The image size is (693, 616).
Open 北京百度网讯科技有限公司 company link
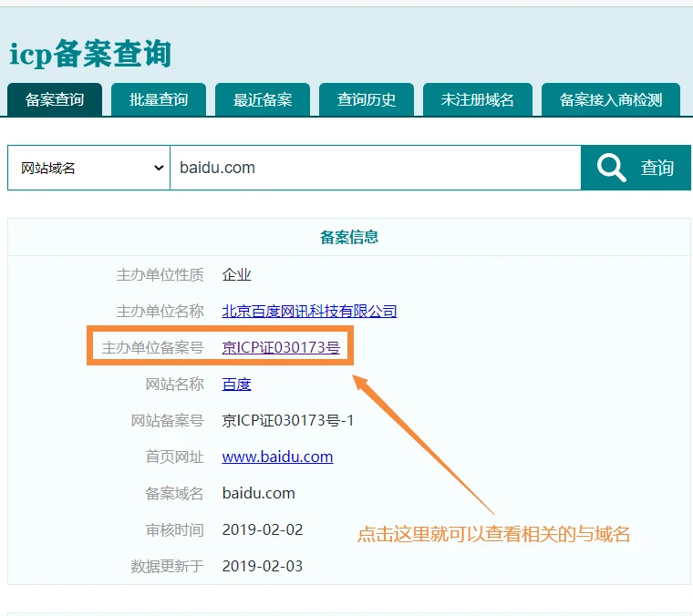point(309,312)
